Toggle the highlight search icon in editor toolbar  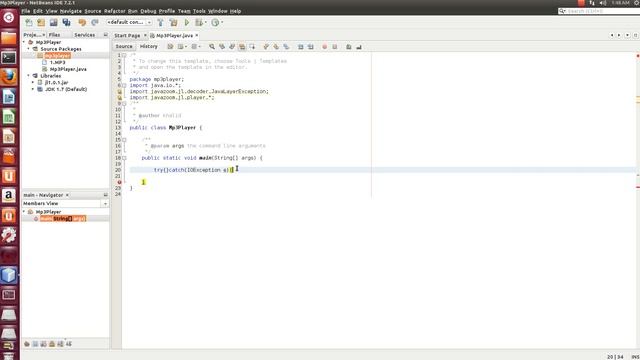pos(242,47)
